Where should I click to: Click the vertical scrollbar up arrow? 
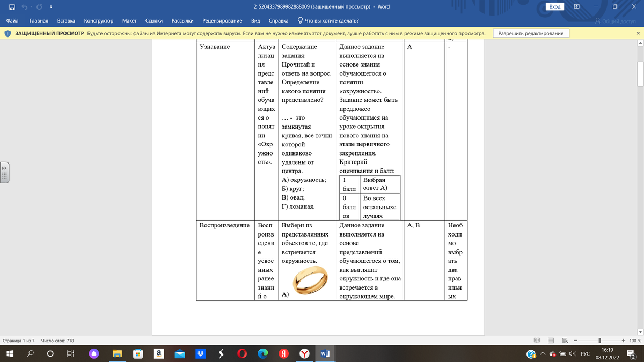tap(640, 43)
